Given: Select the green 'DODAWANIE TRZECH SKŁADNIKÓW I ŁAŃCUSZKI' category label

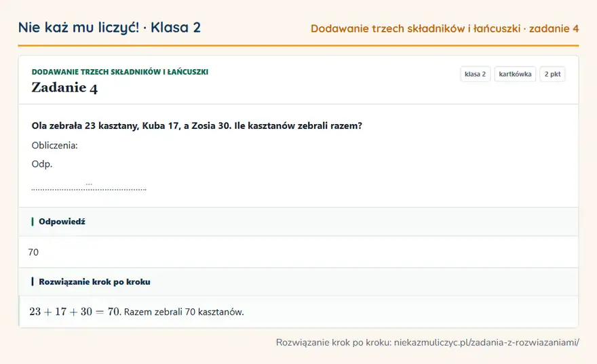Looking at the screenshot, I should coord(120,72).
